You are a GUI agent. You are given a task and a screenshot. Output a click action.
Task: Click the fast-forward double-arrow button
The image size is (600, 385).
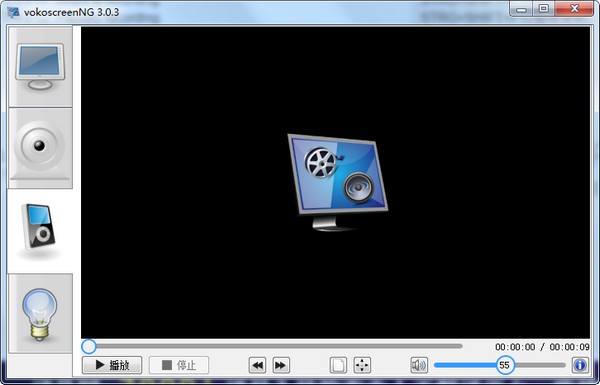(x=281, y=365)
